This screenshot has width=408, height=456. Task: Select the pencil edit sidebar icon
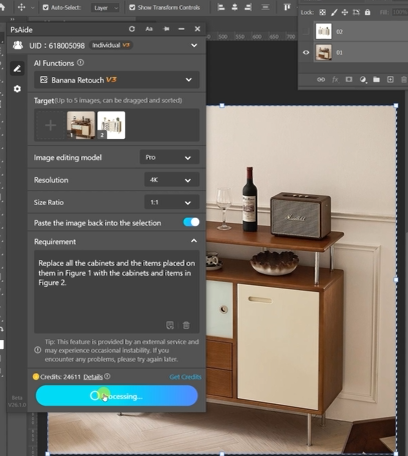click(17, 69)
